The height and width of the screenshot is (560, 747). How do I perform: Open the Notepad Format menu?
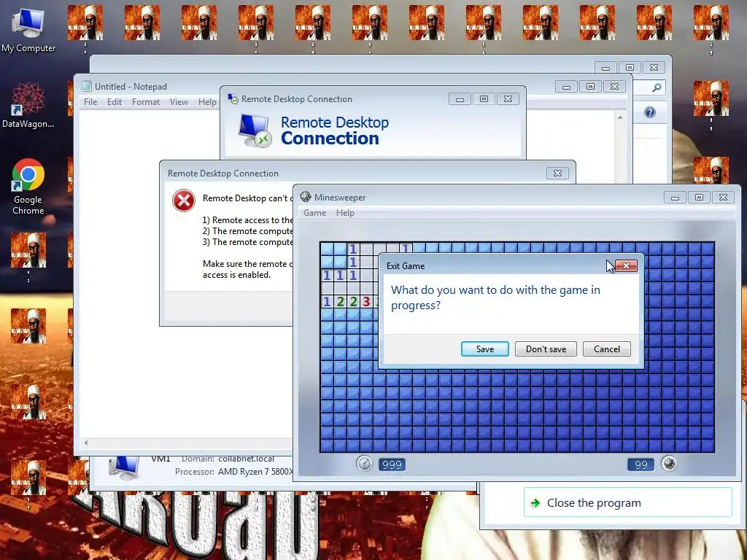click(x=146, y=102)
